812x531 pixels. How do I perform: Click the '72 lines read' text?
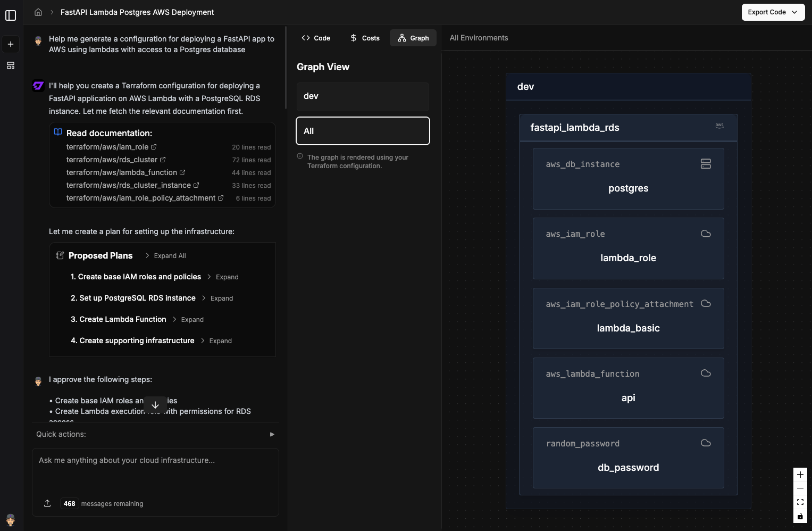click(x=251, y=160)
